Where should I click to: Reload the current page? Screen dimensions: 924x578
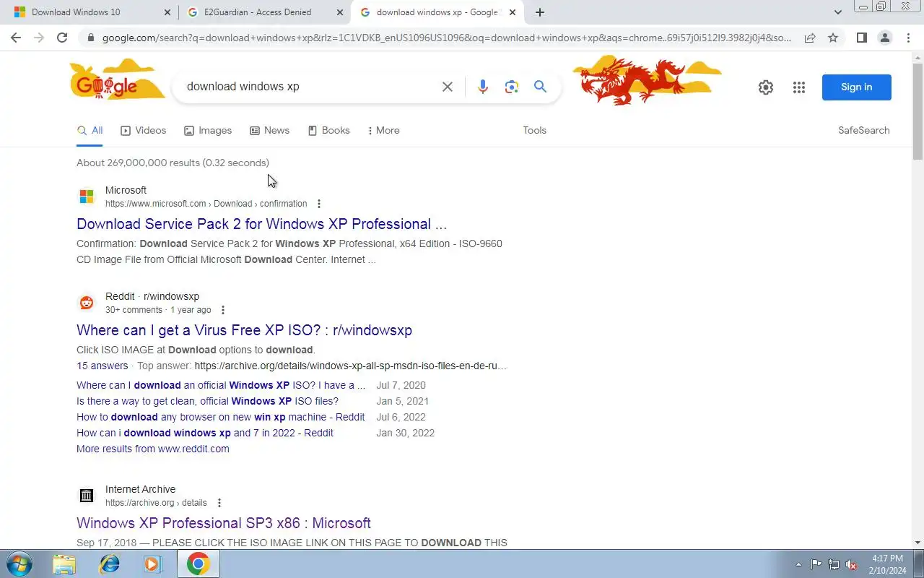[x=62, y=38]
